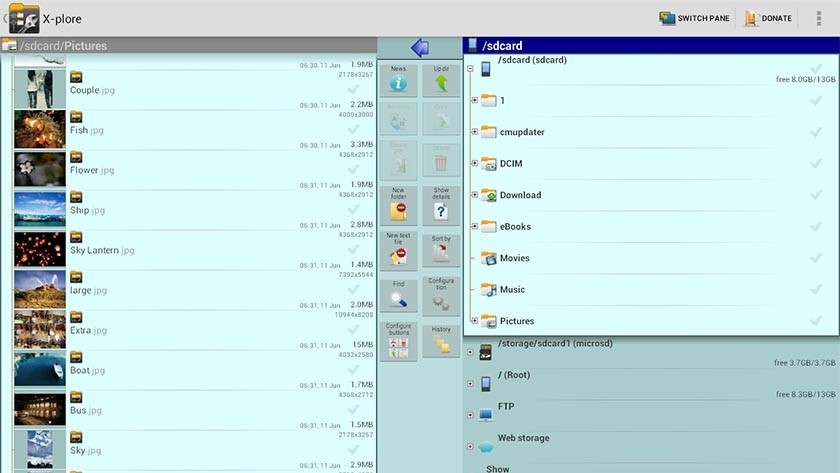Open the Configuration gears button
Screen dimensions: 840x473
441,296
